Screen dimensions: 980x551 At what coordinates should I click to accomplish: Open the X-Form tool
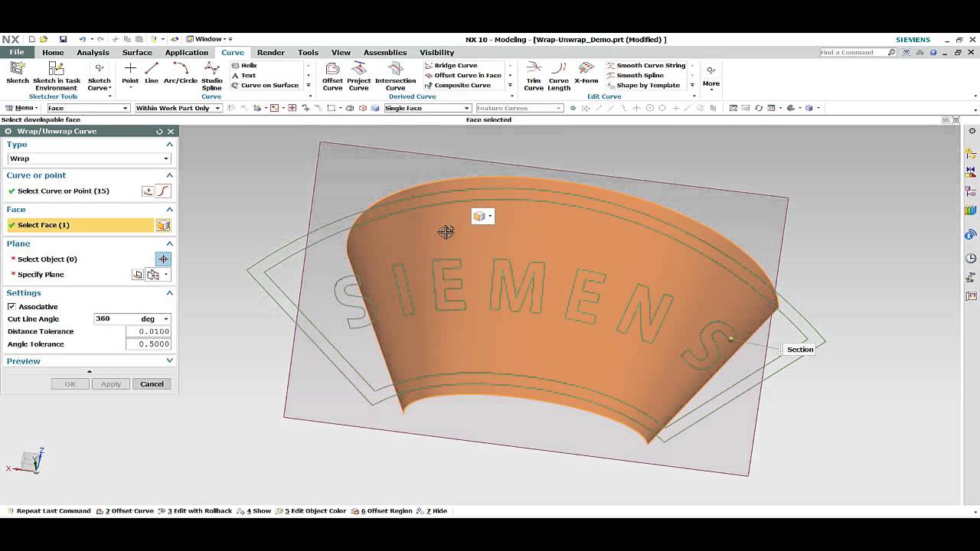(586, 73)
